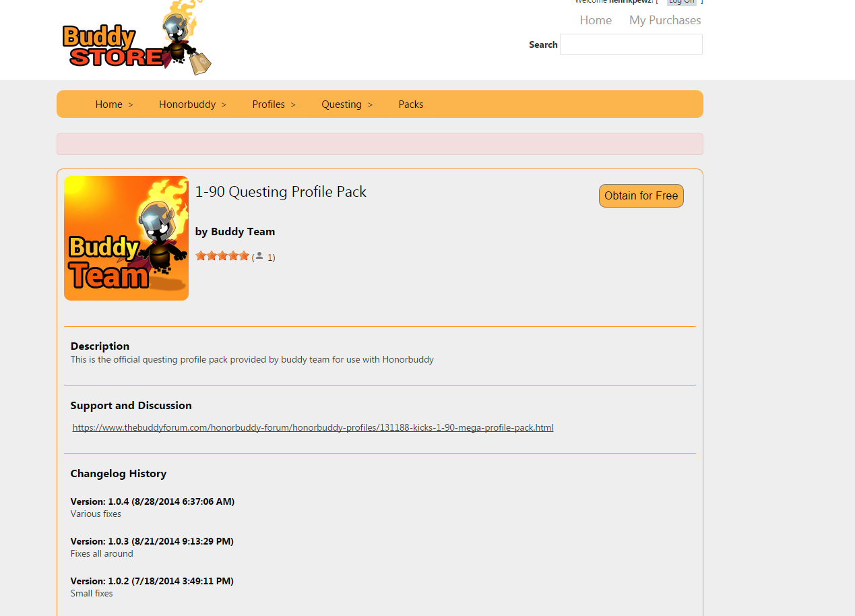Click the 'Small fixes' changelog note
The image size is (855, 616).
point(92,593)
